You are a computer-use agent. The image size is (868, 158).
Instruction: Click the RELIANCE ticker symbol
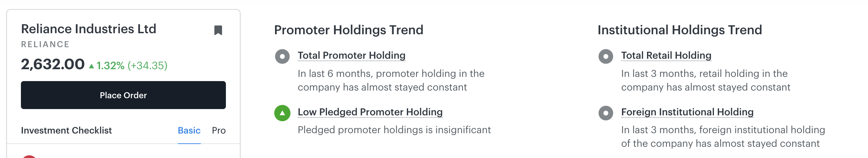click(x=45, y=44)
